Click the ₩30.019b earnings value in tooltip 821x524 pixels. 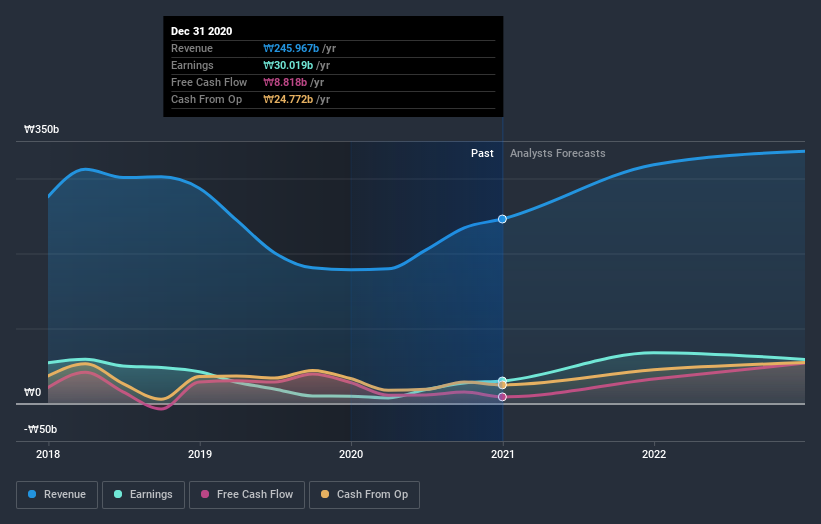tap(288, 65)
